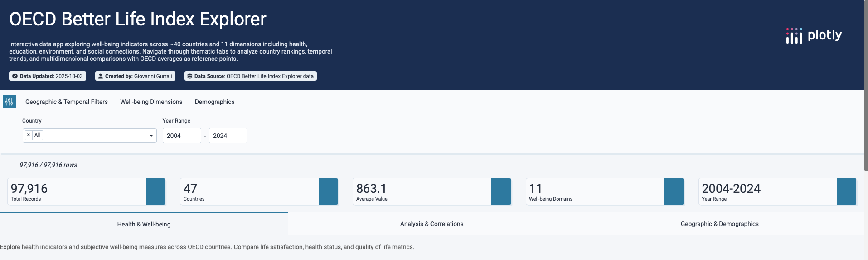868x260 pixels.
Task: Click the Created by Giovanni Gurrali badge
Action: point(136,76)
